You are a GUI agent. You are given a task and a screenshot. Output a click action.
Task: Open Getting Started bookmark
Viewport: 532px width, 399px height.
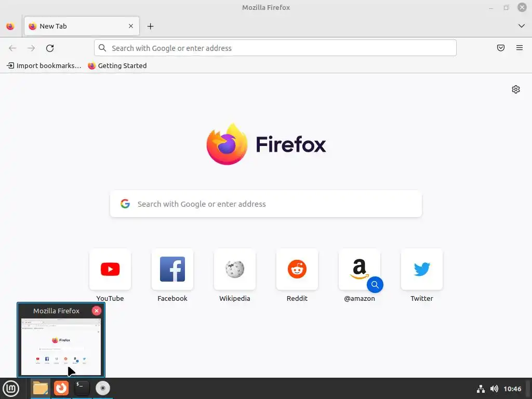click(x=117, y=65)
